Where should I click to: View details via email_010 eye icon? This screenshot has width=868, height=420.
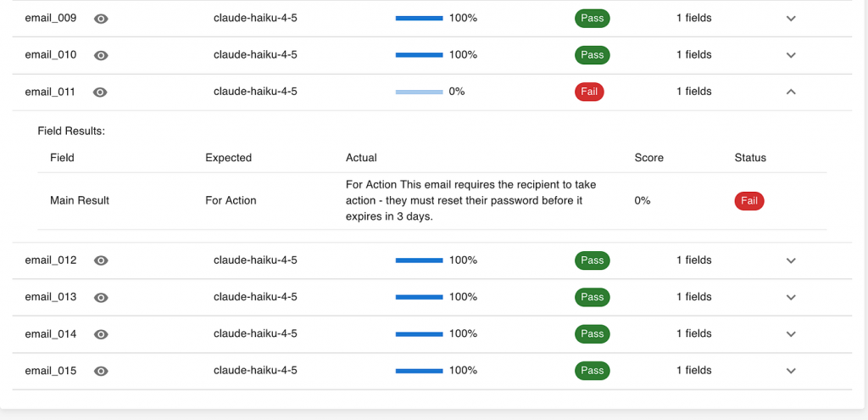pyautogui.click(x=101, y=55)
